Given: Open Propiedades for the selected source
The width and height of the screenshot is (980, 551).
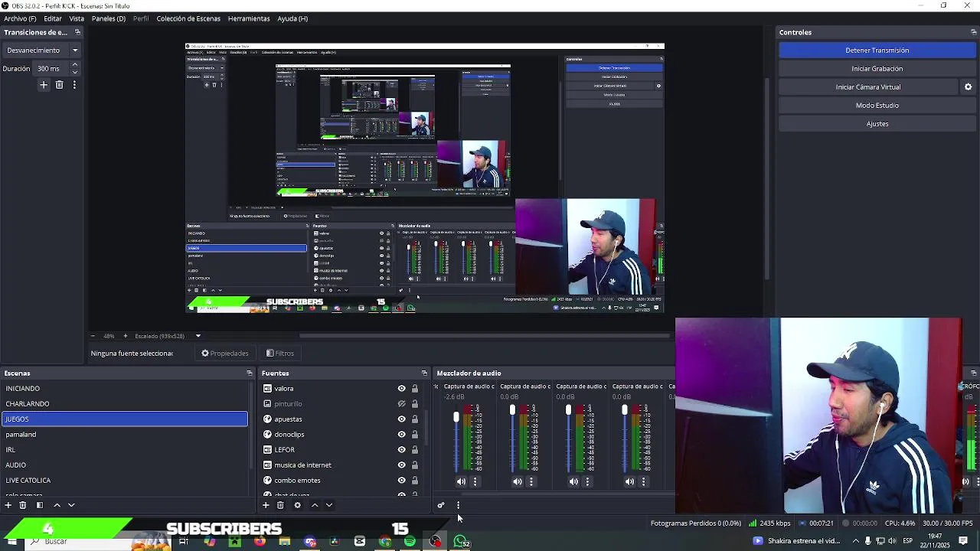Looking at the screenshot, I should (225, 354).
